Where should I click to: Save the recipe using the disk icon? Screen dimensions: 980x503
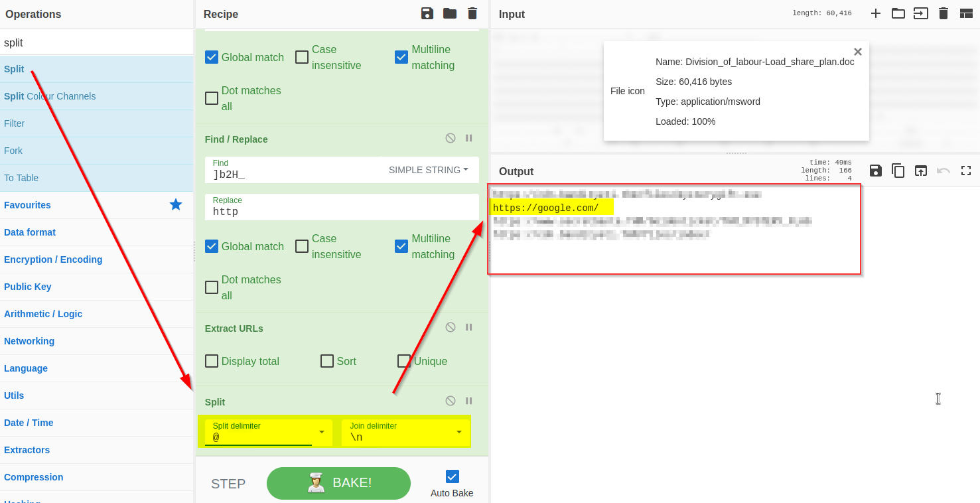(427, 13)
